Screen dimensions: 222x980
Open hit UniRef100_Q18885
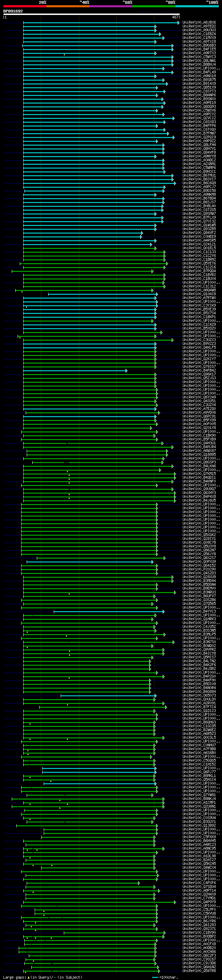pyautogui.click(x=199, y=455)
